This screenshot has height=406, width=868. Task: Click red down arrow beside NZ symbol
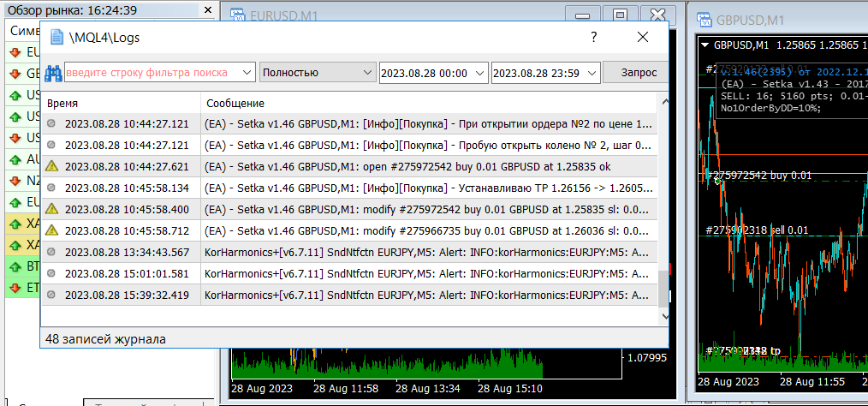point(15,181)
